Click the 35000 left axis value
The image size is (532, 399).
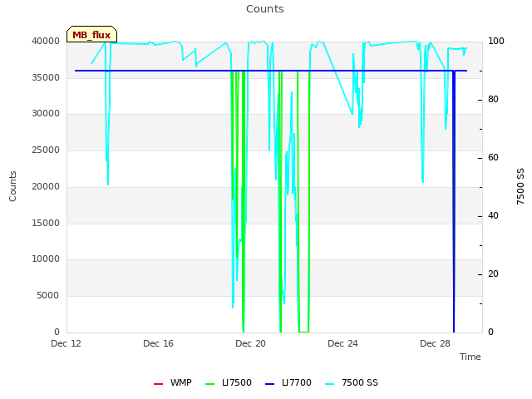pyautogui.click(x=46, y=77)
